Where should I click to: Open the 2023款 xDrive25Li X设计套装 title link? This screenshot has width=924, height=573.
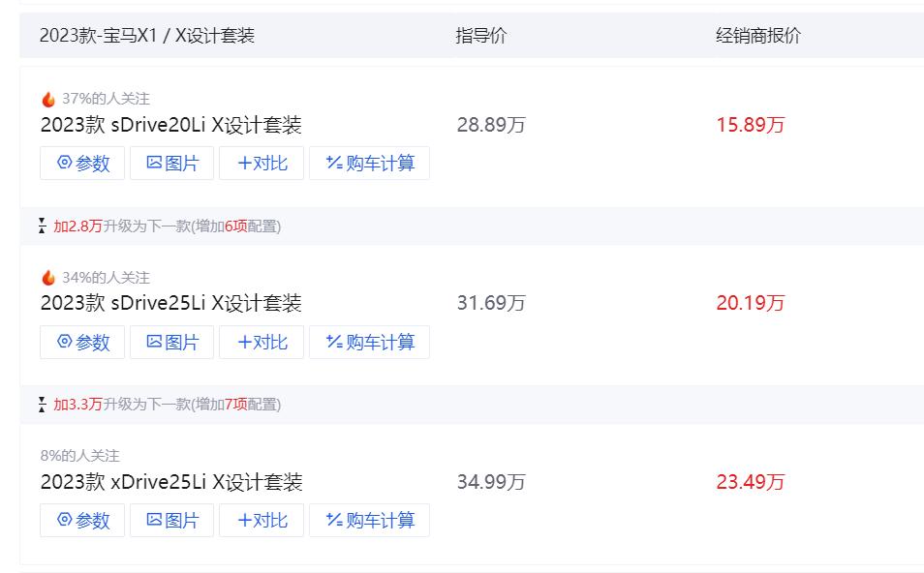pos(171,482)
